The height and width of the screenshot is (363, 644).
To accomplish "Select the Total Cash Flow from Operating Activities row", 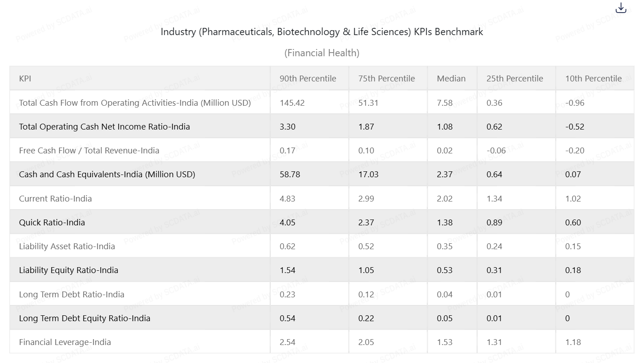I will click(134, 103).
